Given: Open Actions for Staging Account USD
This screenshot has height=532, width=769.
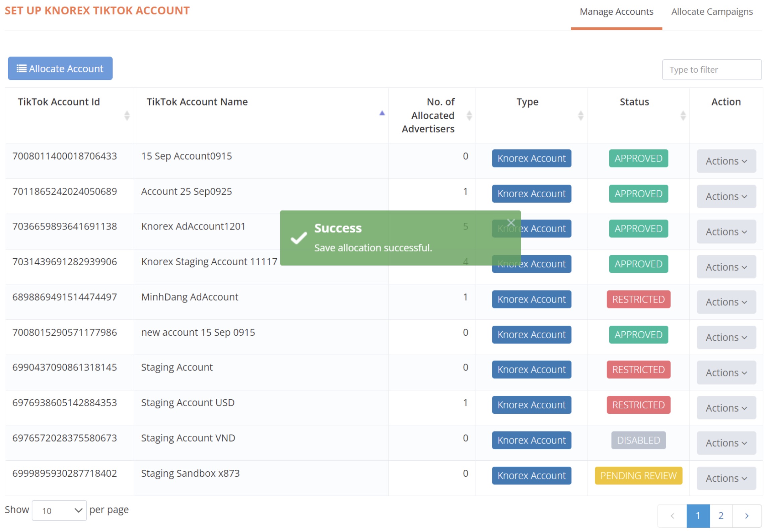Looking at the screenshot, I should pyautogui.click(x=726, y=408).
